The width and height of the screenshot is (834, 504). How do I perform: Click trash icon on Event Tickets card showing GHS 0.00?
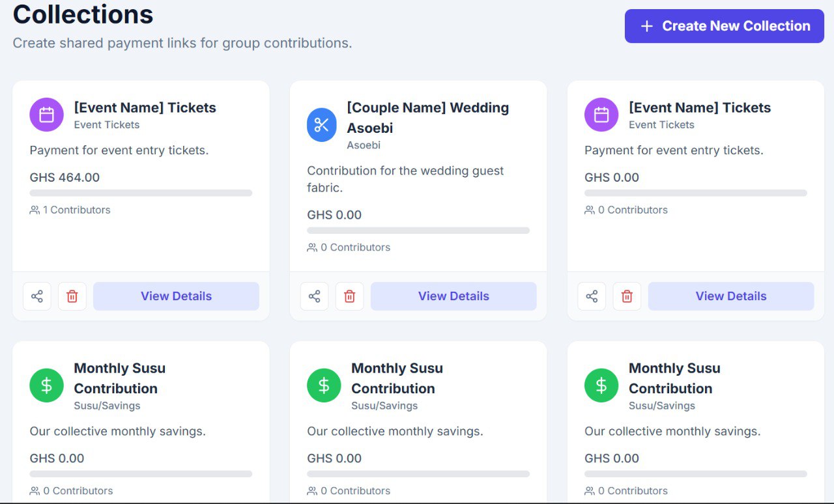pos(627,296)
